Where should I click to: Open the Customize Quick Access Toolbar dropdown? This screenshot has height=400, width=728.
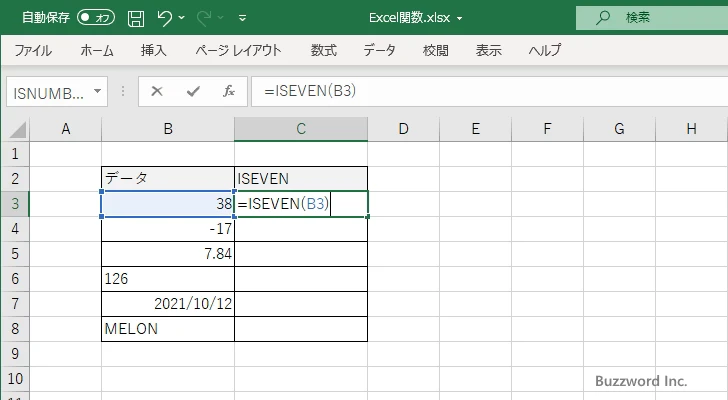[x=242, y=18]
